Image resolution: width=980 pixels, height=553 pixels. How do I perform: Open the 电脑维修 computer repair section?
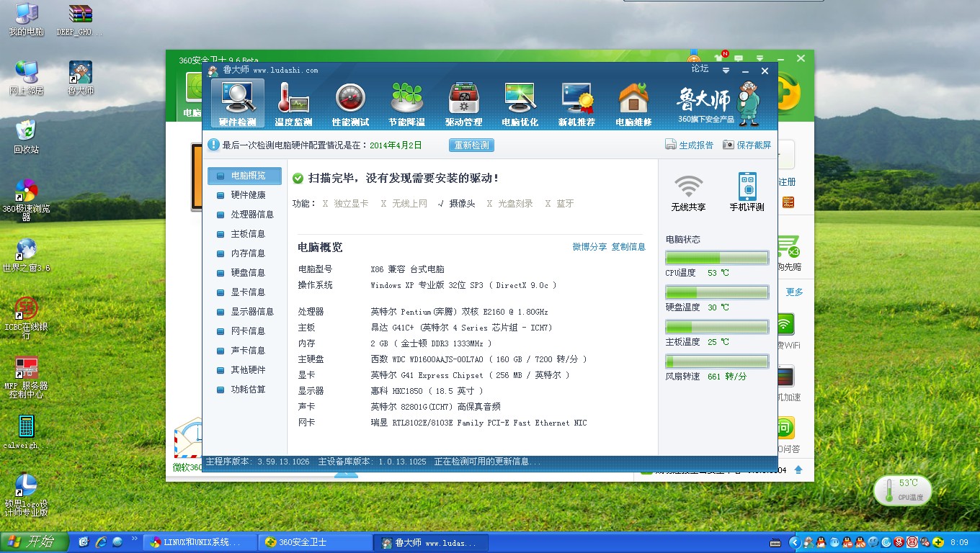[x=633, y=104]
